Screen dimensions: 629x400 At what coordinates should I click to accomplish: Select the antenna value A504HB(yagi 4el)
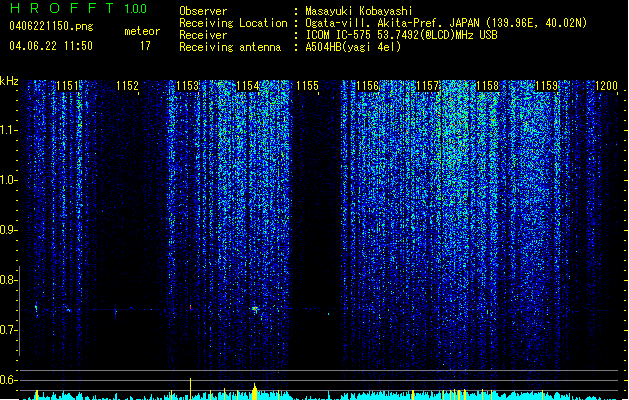coord(353,47)
